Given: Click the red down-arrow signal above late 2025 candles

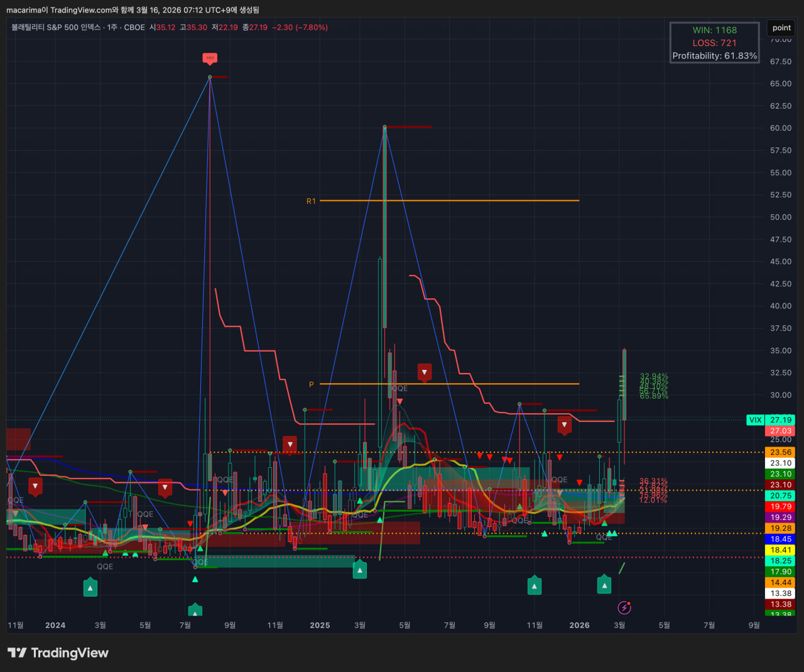Looking at the screenshot, I should pyautogui.click(x=564, y=425).
